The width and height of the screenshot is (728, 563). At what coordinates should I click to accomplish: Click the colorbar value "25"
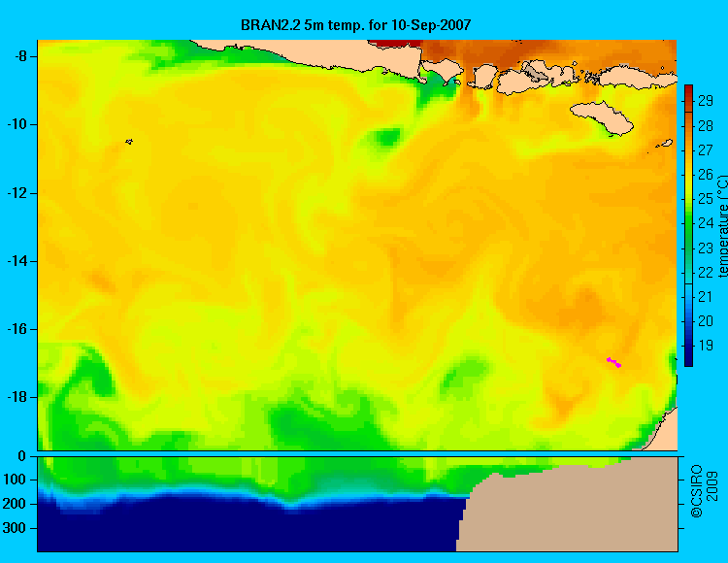pyautogui.click(x=706, y=199)
